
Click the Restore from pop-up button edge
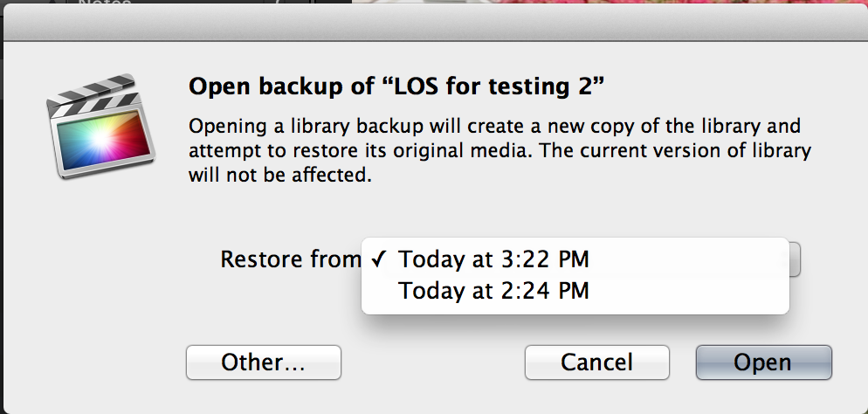click(x=795, y=259)
